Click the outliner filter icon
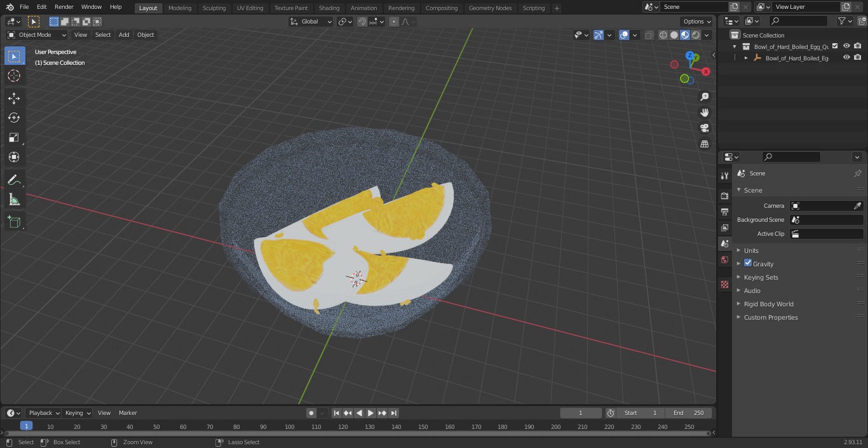 (844, 21)
